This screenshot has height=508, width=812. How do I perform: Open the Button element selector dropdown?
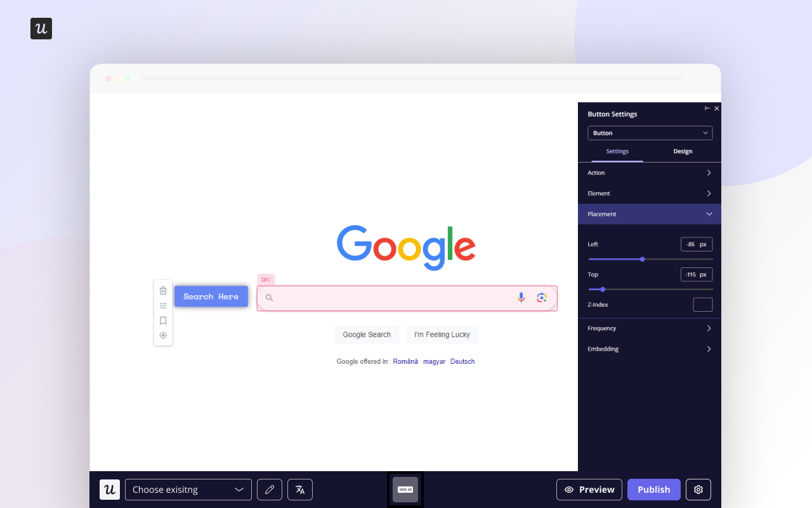point(650,133)
